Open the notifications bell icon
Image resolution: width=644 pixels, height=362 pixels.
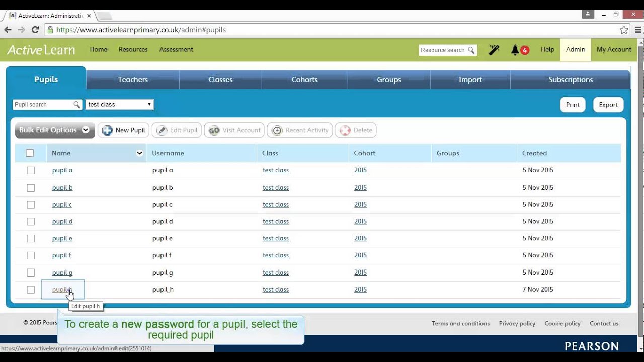click(515, 50)
